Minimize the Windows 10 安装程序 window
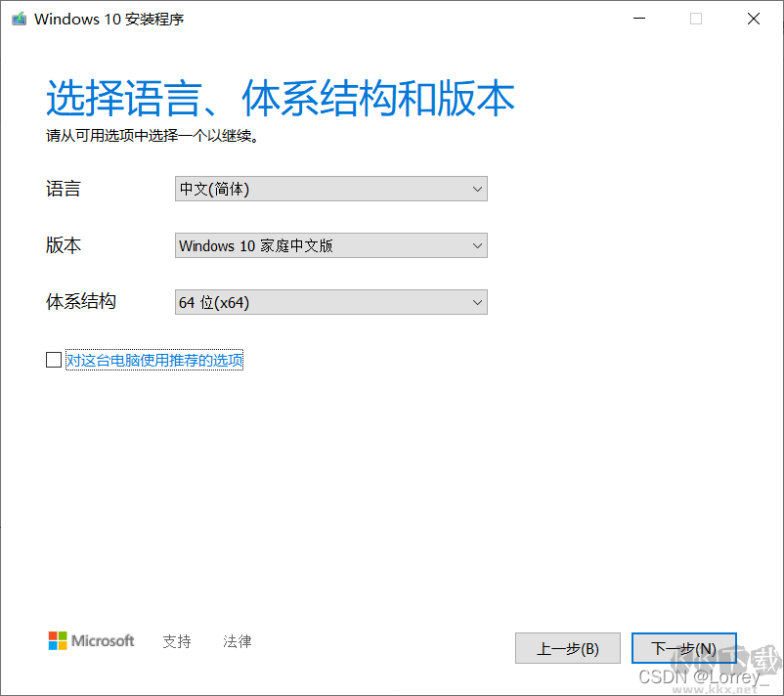The image size is (784, 696). click(637, 18)
